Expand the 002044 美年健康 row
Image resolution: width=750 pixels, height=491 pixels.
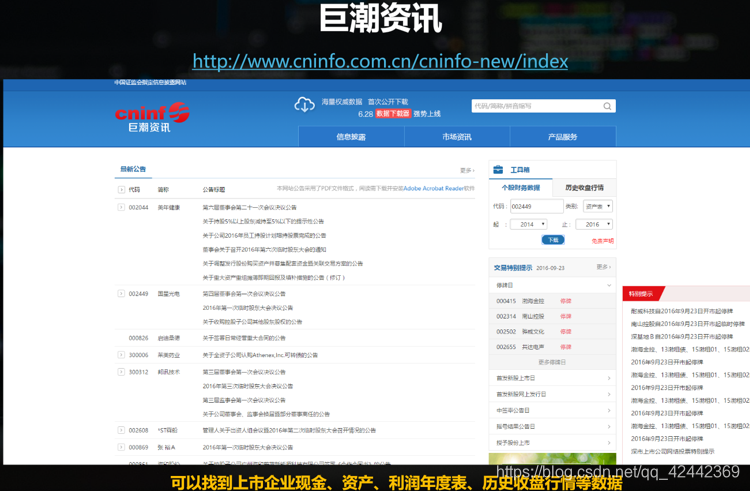[x=121, y=207]
